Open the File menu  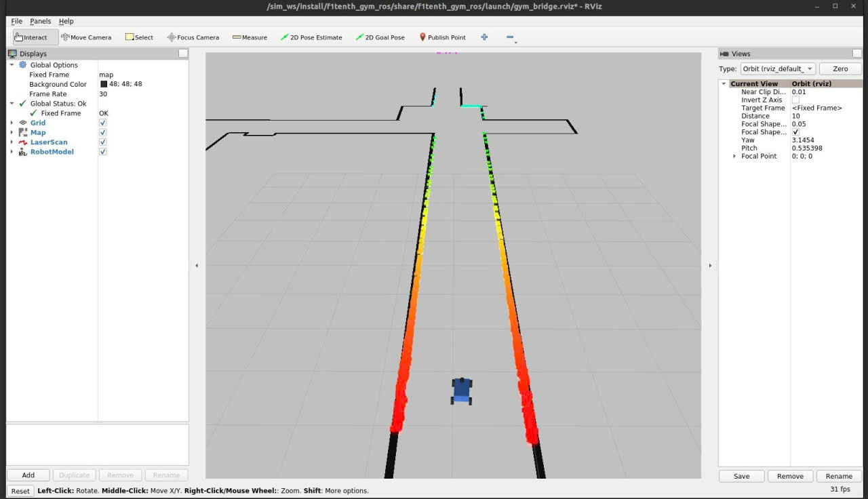(17, 21)
